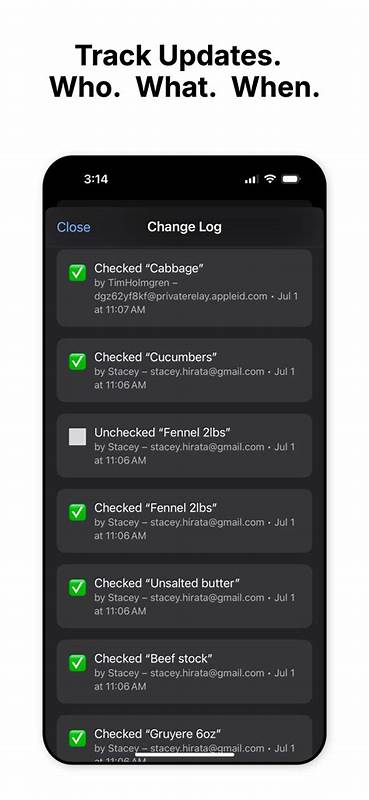Tap the Close button in Change Log
Image resolution: width=369 pixels, height=800 pixels.
click(73, 227)
